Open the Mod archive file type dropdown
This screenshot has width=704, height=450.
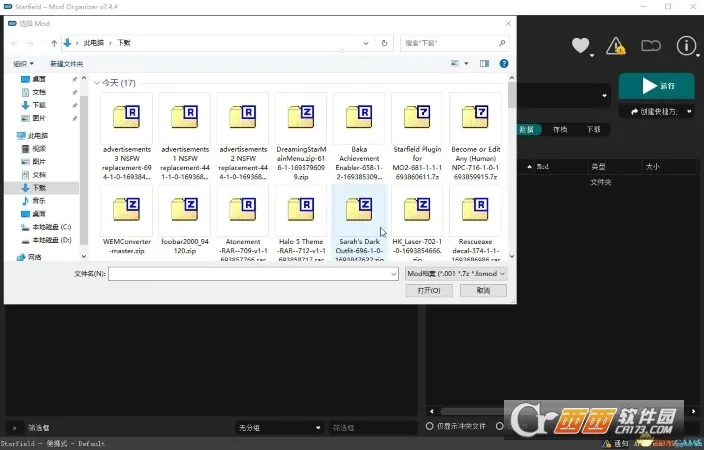coord(457,273)
